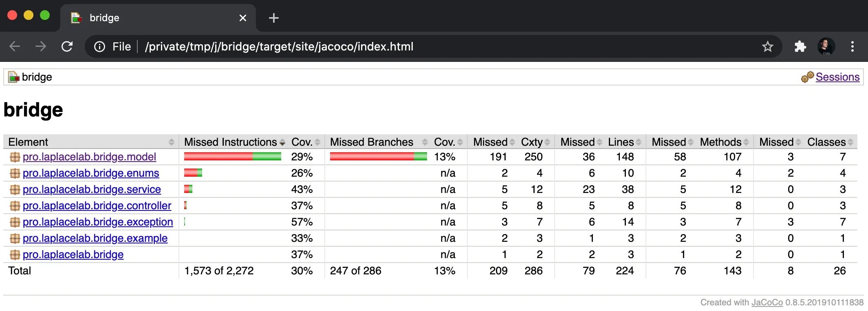Bookmark this page with the star icon

coord(767,46)
